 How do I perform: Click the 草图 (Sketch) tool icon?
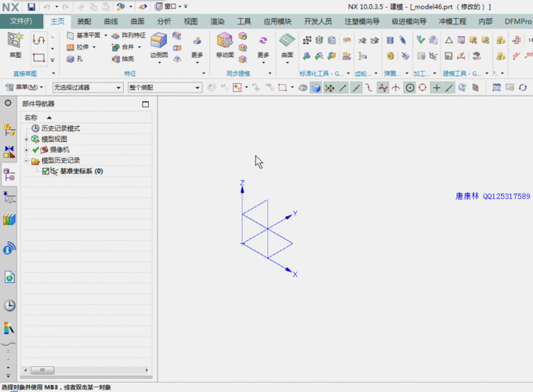16,44
